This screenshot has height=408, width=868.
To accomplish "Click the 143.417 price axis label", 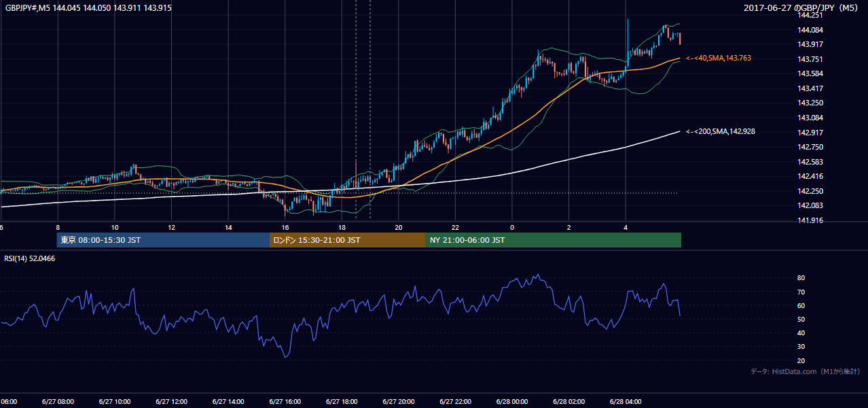I will 810,88.
